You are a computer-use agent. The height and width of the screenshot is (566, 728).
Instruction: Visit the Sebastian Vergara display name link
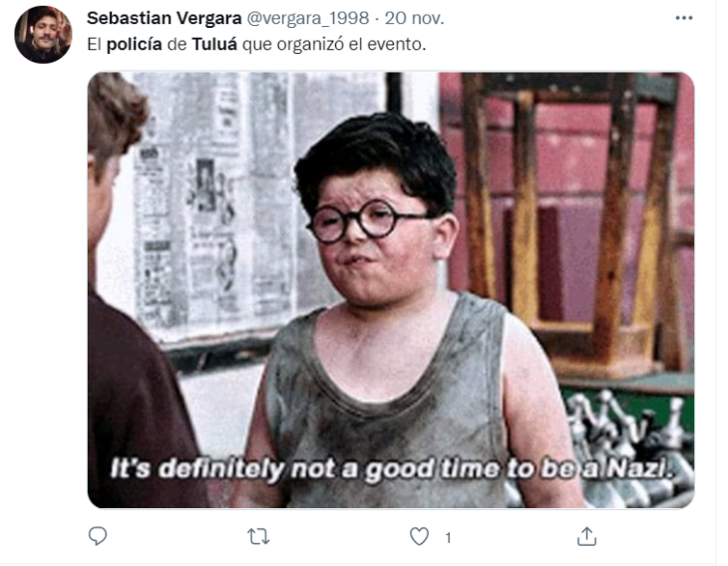click(165, 18)
